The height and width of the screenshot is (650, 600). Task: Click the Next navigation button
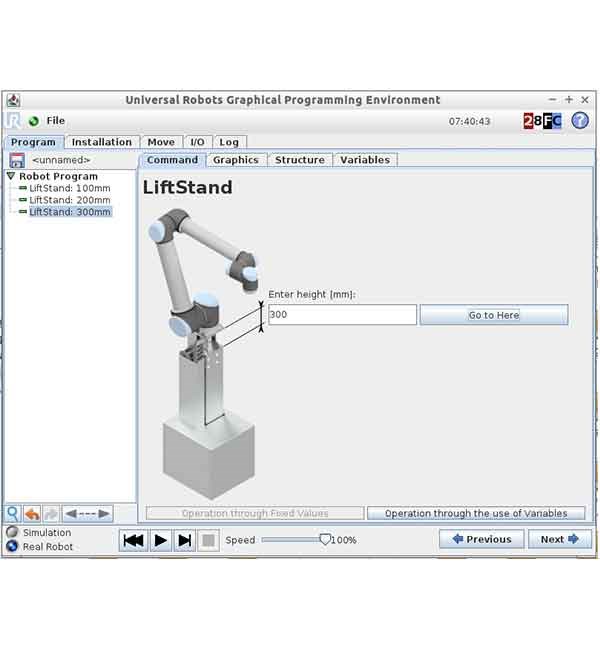coord(560,539)
